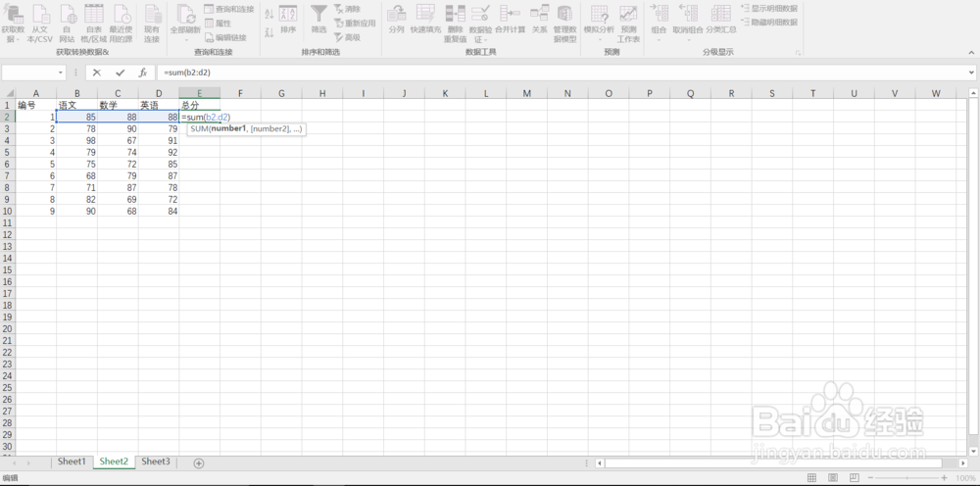
Task: Open 合并计算 consolidate tool
Action: [510, 19]
